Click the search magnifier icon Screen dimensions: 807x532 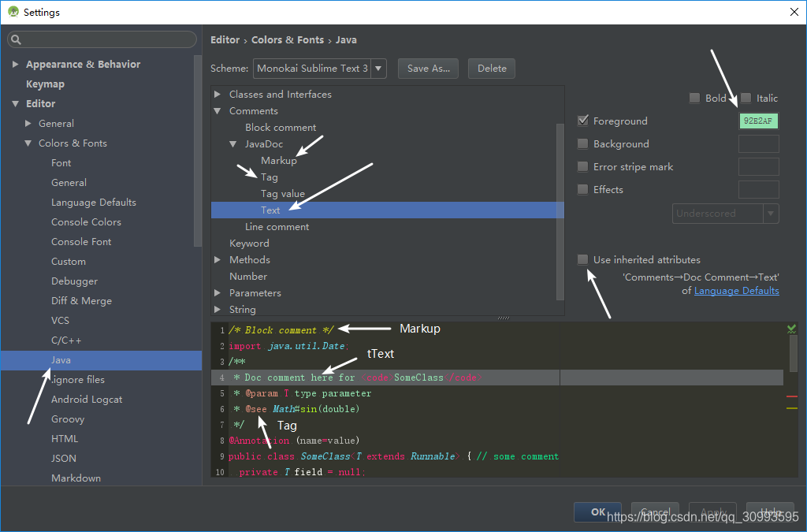[x=16, y=39]
